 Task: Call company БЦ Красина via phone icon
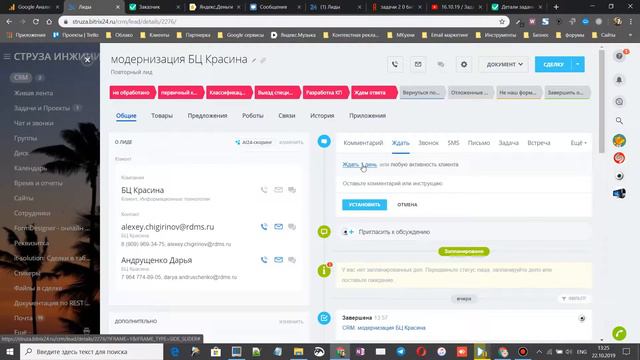pyautogui.click(x=264, y=190)
